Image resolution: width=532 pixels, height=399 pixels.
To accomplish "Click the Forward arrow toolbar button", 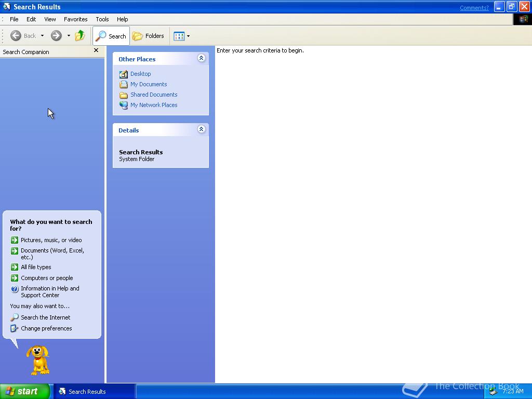I will 56,36.
